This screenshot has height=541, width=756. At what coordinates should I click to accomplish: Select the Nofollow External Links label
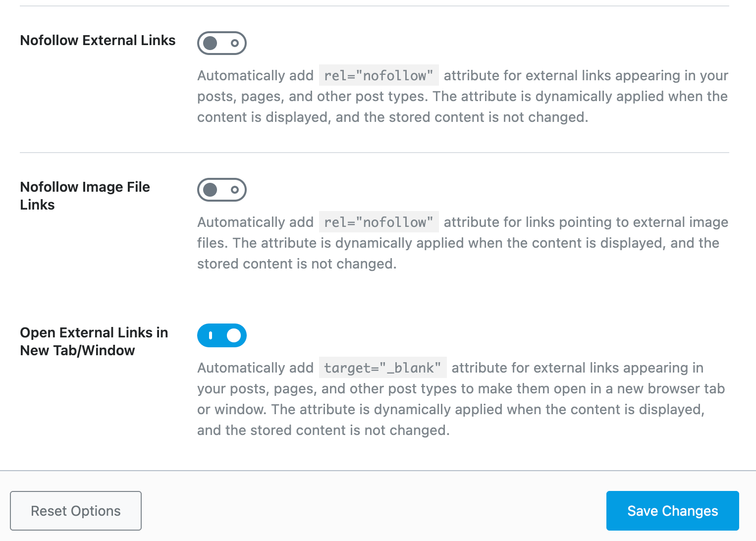click(x=97, y=40)
